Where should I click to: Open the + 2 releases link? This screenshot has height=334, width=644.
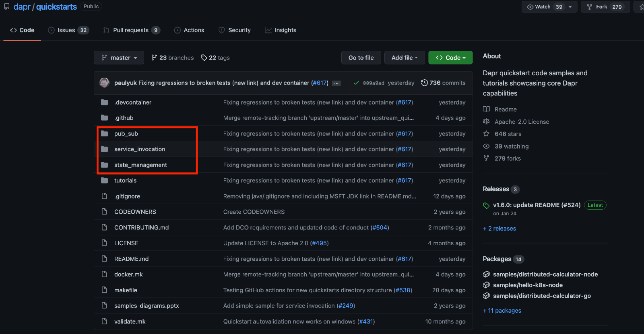tap(500, 229)
